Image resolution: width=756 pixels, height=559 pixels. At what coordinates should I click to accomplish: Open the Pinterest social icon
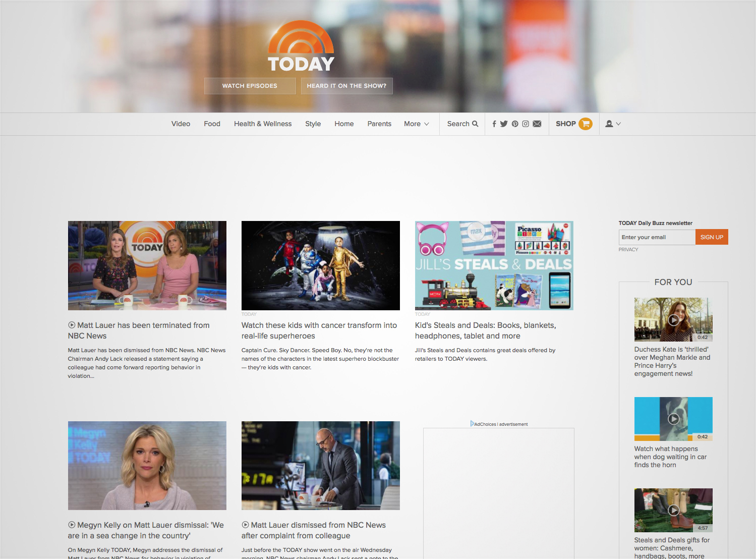coord(515,124)
